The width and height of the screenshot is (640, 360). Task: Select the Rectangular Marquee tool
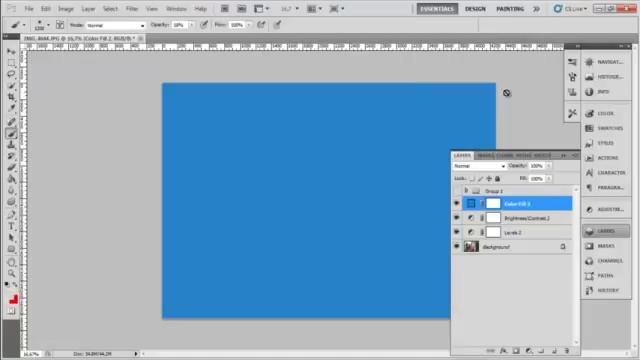(x=11, y=63)
